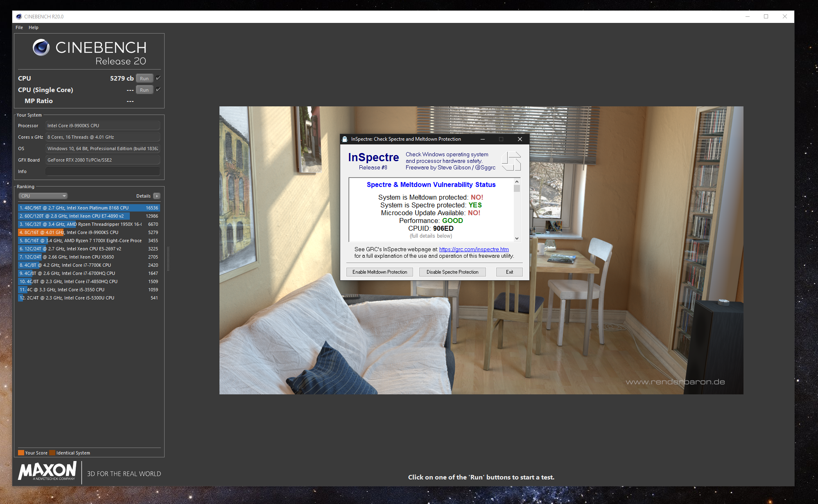Click the 5279 cb CPU score

click(122, 78)
